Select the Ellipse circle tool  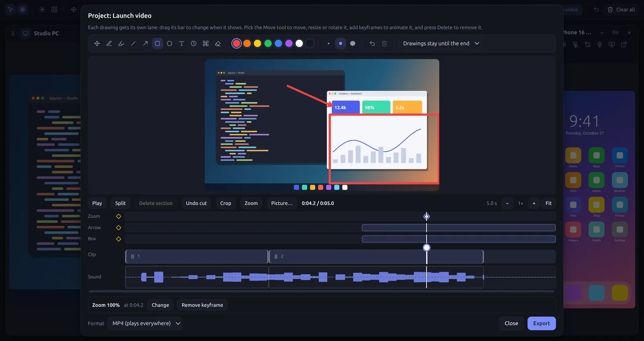169,43
